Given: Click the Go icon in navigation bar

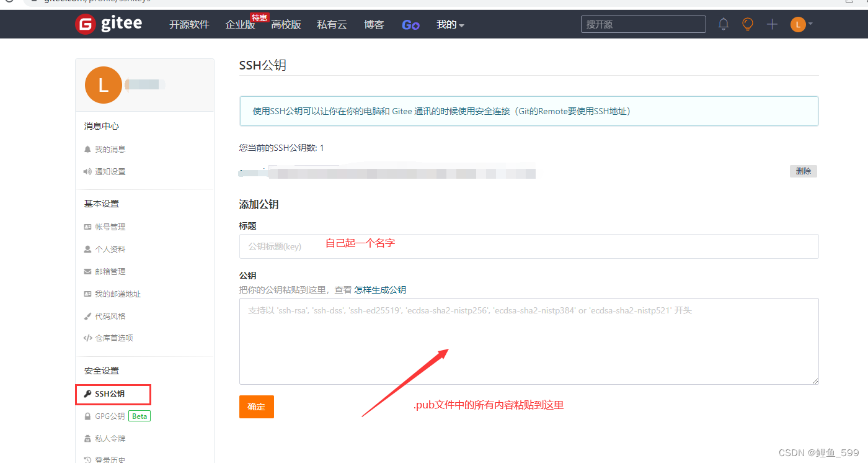Looking at the screenshot, I should click(x=410, y=25).
